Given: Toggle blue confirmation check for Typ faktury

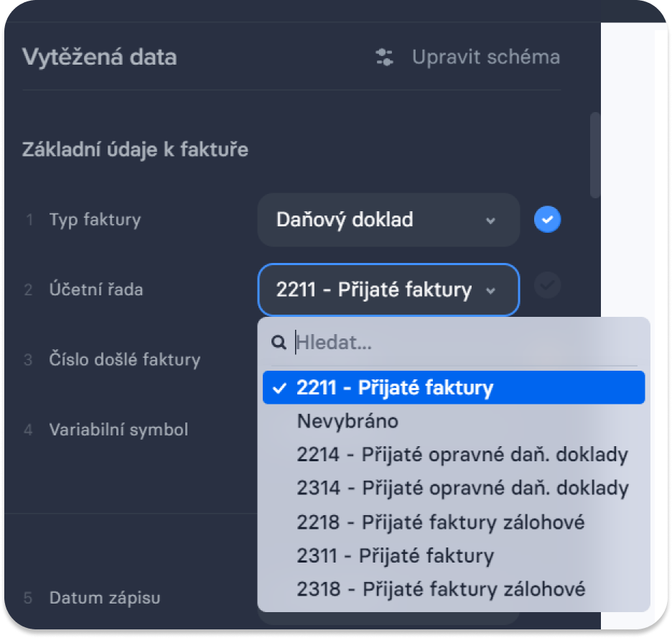Looking at the screenshot, I should 547,220.
